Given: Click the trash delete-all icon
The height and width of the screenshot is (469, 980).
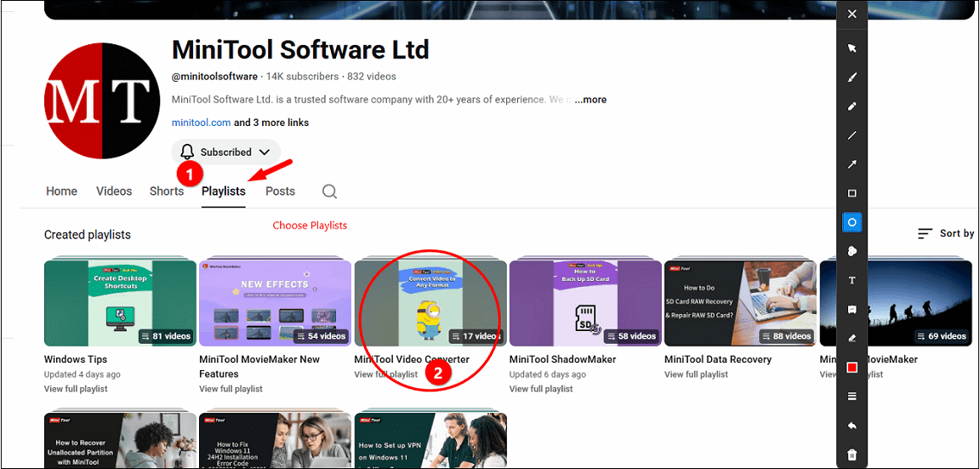Looking at the screenshot, I should pyautogui.click(x=852, y=455).
